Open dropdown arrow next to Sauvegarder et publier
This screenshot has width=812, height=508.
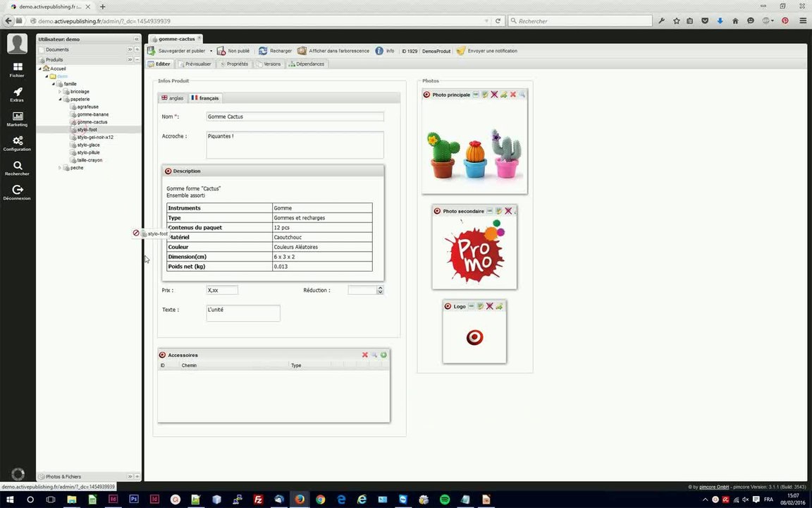211,51
